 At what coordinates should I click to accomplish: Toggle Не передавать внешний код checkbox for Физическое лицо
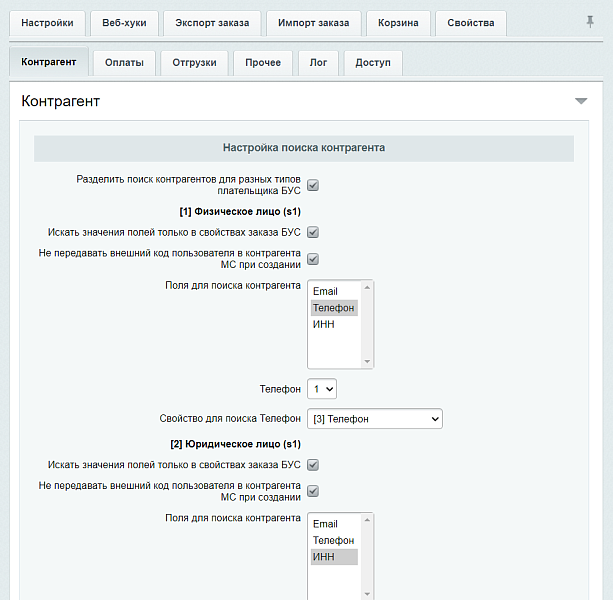(313, 259)
